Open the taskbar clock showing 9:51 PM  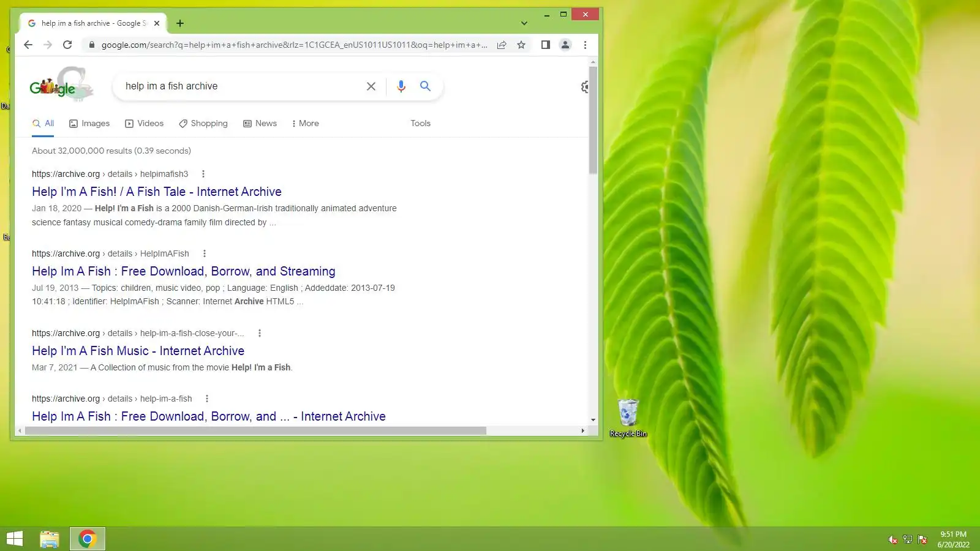(954, 539)
